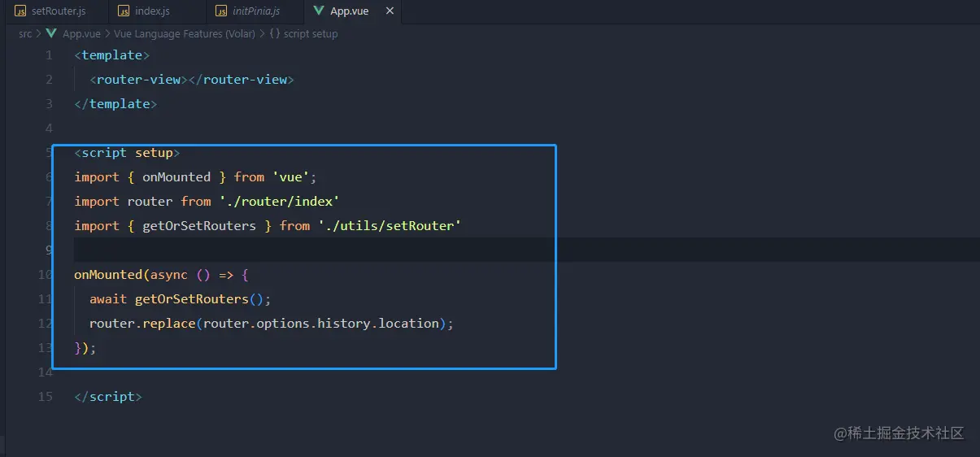Viewport: 980px width, 457px height.
Task: Click line number 1 in the gutter
Action: (x=49, y=55)
